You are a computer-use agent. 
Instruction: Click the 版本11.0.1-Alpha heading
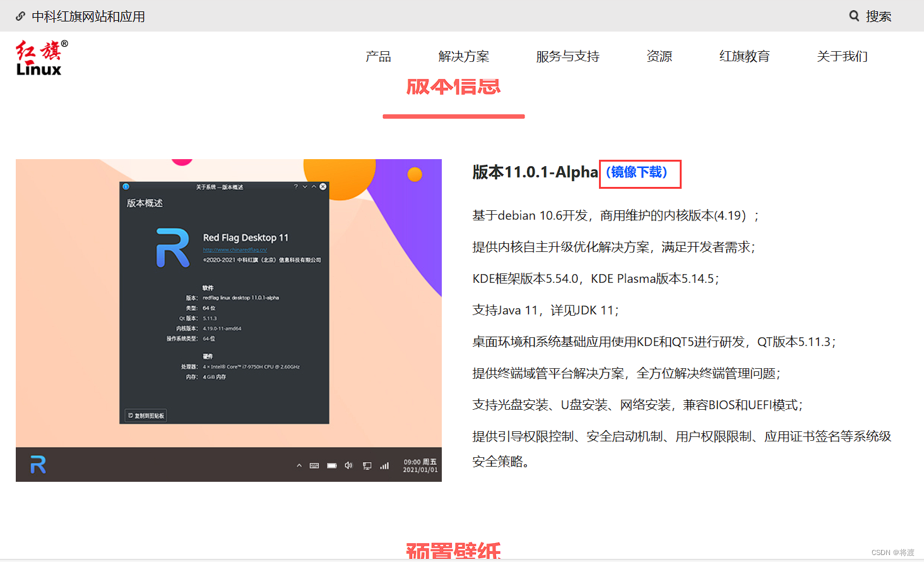coord(535,172)
